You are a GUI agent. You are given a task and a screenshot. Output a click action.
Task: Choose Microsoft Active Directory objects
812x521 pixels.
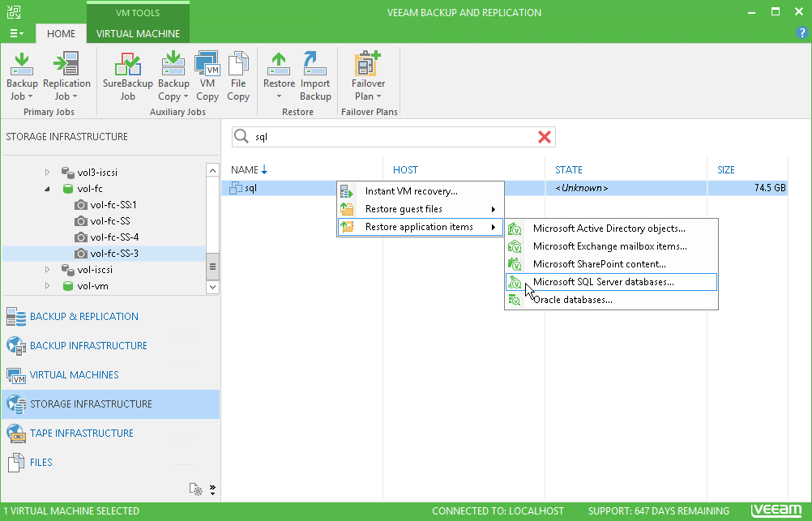(x=611, y=228)
